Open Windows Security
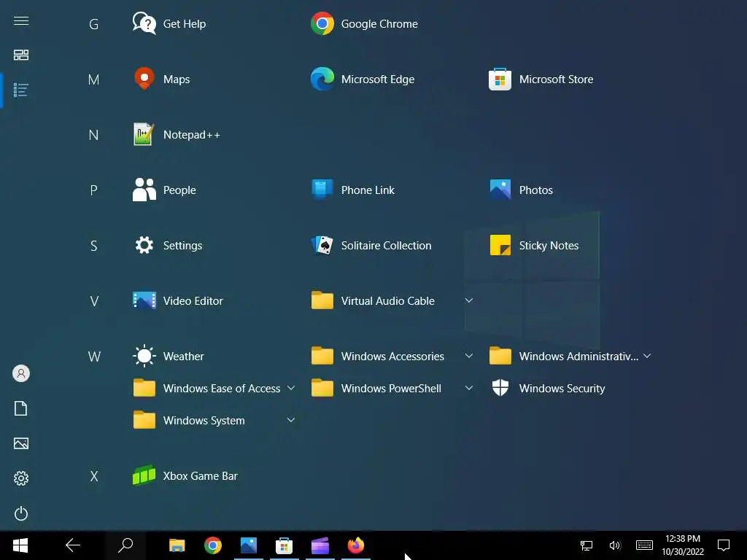 (547, 388)
